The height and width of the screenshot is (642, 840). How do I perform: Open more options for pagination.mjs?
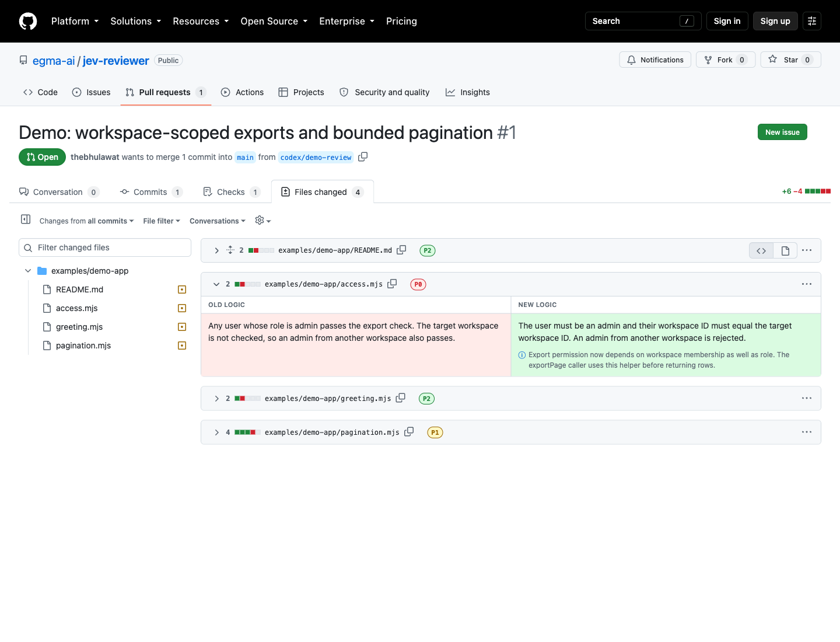tap(807, 432)
